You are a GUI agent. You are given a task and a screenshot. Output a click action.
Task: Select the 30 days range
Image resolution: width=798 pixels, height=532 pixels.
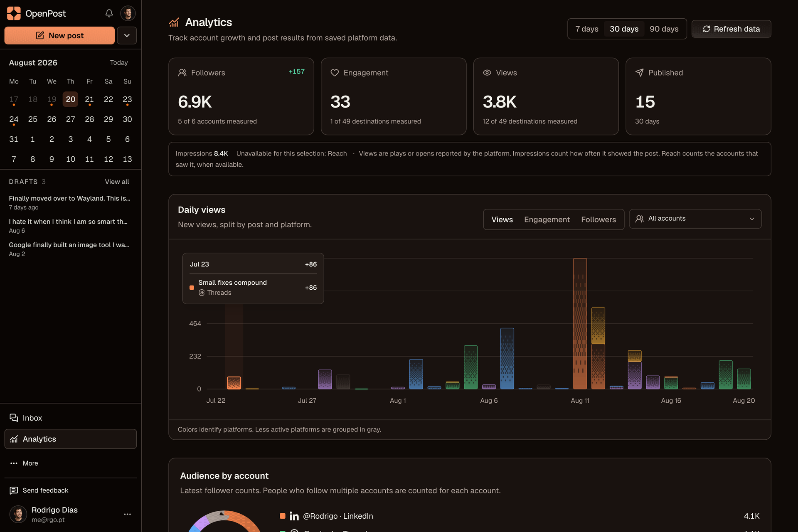point(624,29)
